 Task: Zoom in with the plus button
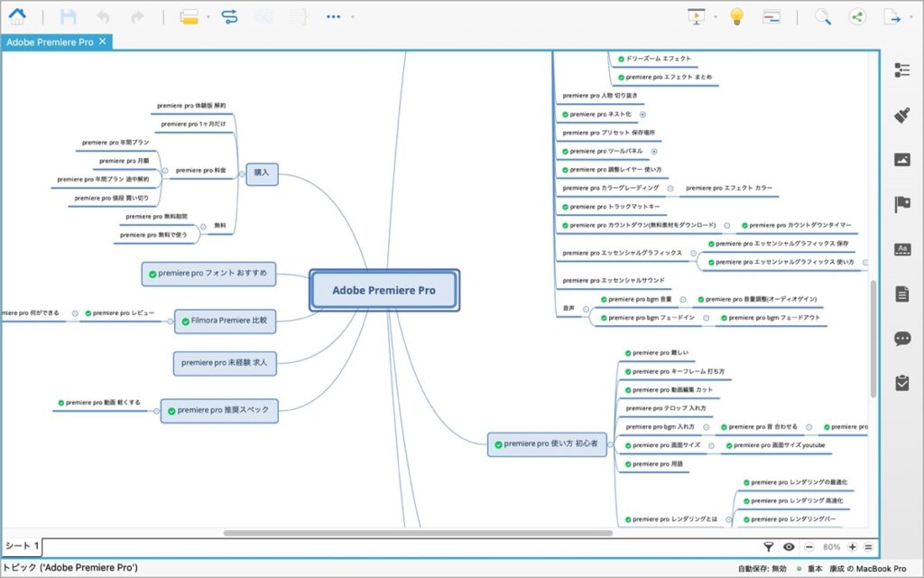point(852,546)
